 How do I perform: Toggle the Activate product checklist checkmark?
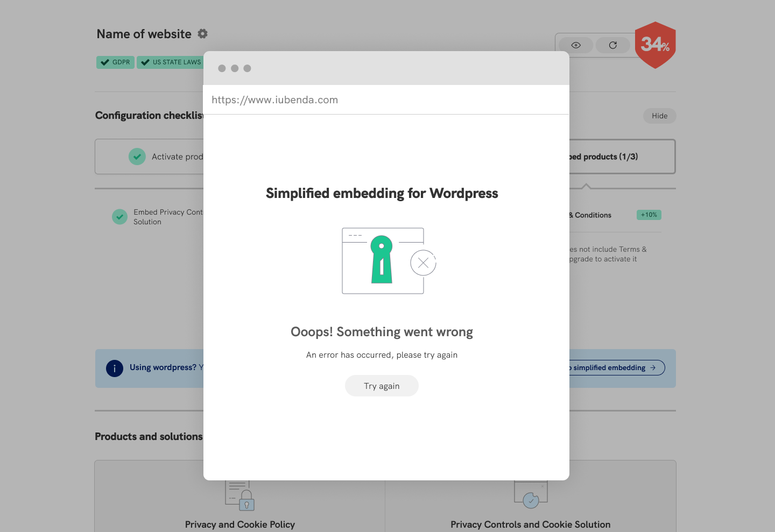point(137,157)
